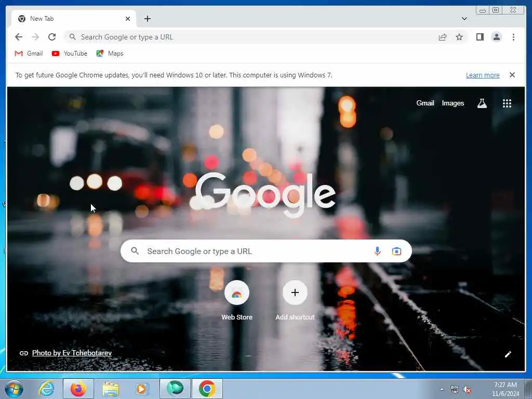Image resolution: width=532 pixels, height=399 pixels.
Task: Open the YouTube bookmark
Action: [70, 54]
